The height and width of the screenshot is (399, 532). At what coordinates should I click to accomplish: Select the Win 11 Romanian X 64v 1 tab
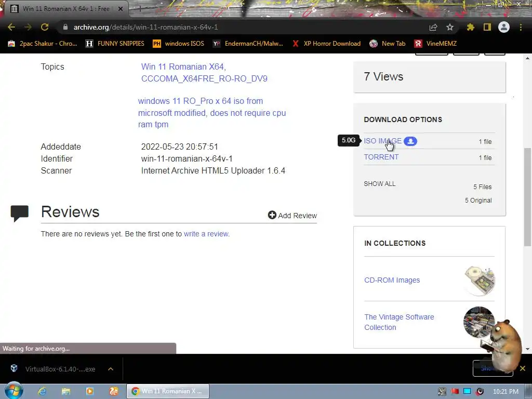(x=65, y=9)
